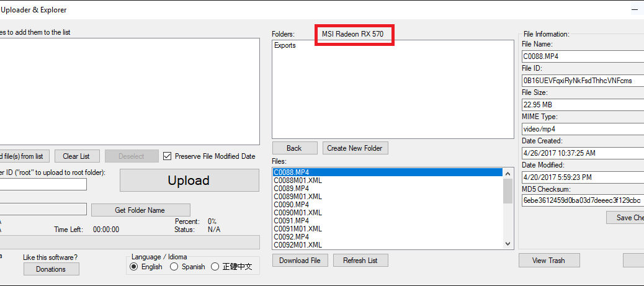Click the MD5 Checksum field
Screen dimensions: 644x286
pyautogui.click(x=583, y=200)
